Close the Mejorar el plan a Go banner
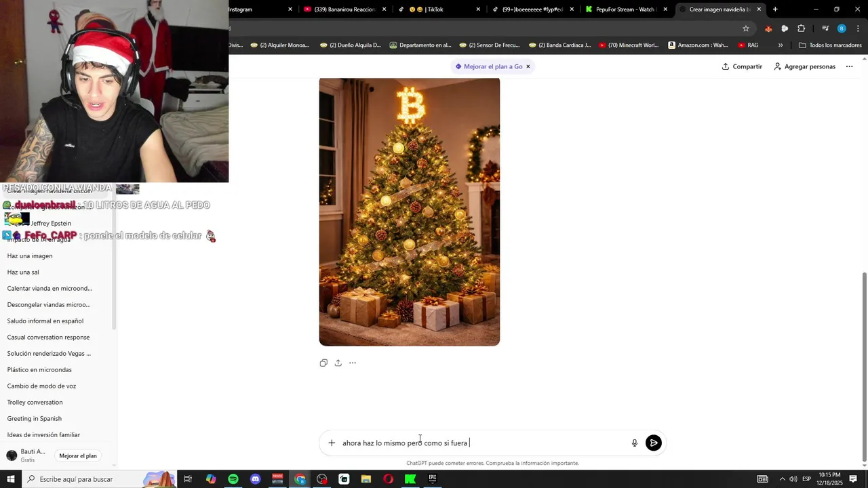 click(x=528, y=66)
